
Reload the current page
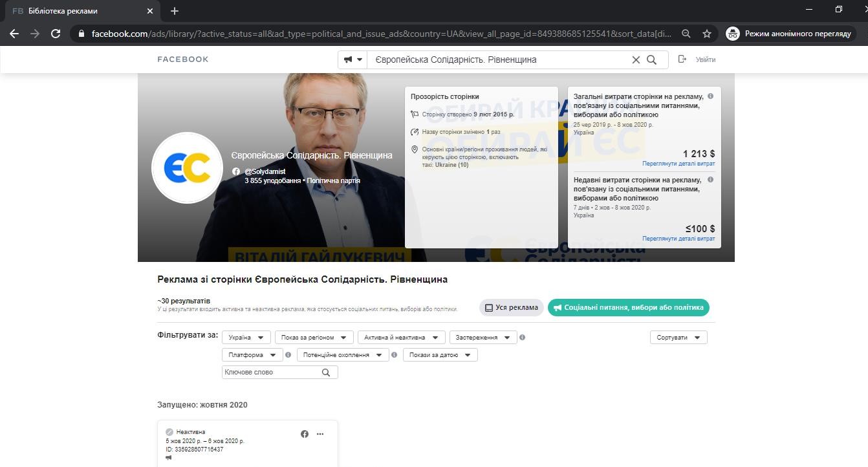(56, 34)
